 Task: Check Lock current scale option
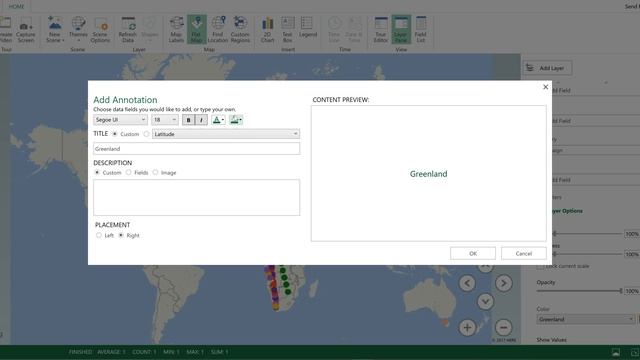(x=540, y=266)
